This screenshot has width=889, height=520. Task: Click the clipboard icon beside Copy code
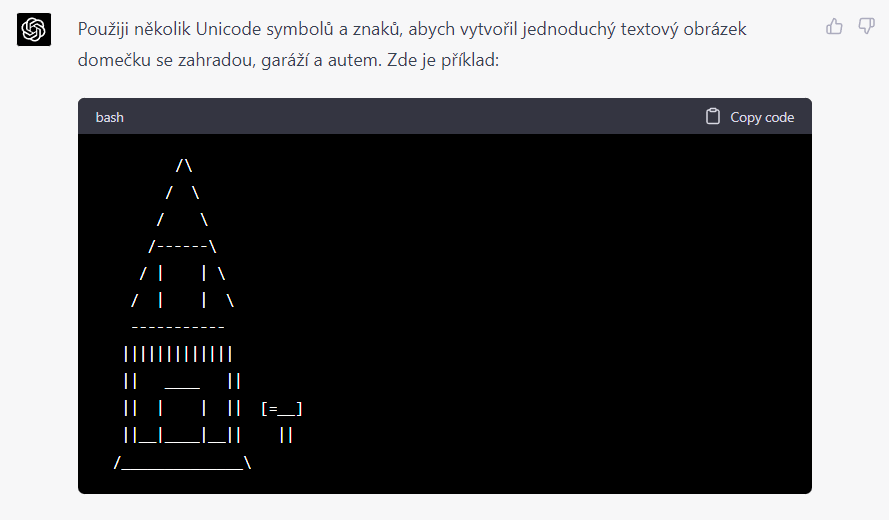713,116
